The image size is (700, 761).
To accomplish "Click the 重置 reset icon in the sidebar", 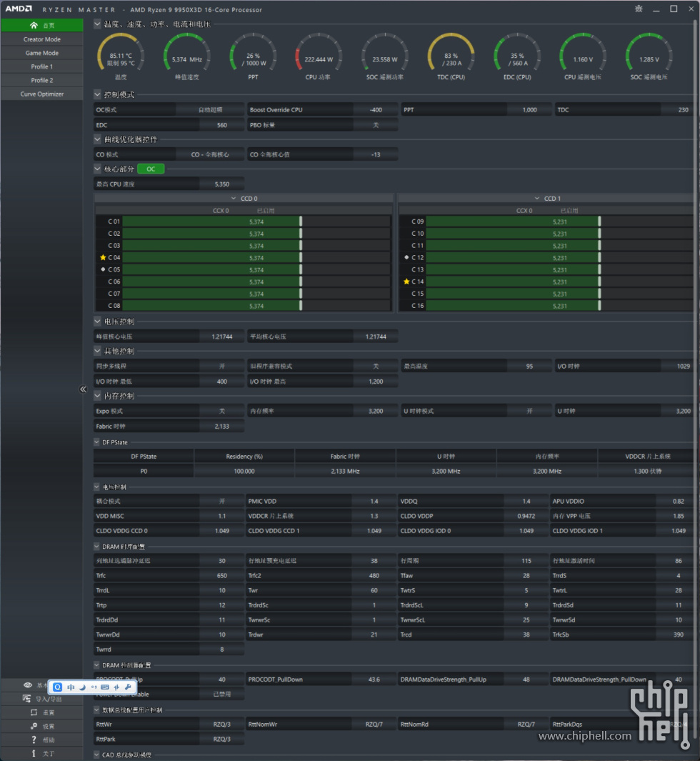I will pyautogui.click(x=34, y=712).
